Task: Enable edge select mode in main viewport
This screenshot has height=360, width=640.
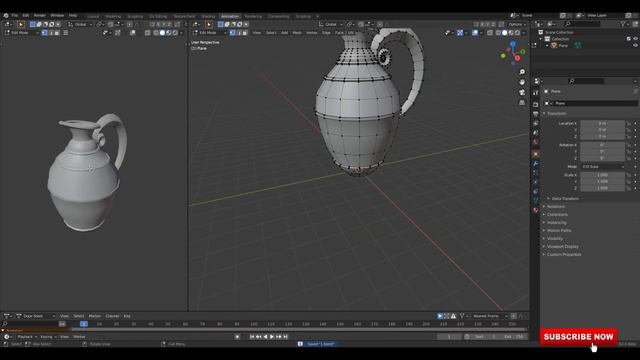Action: [x=238, y=33]
